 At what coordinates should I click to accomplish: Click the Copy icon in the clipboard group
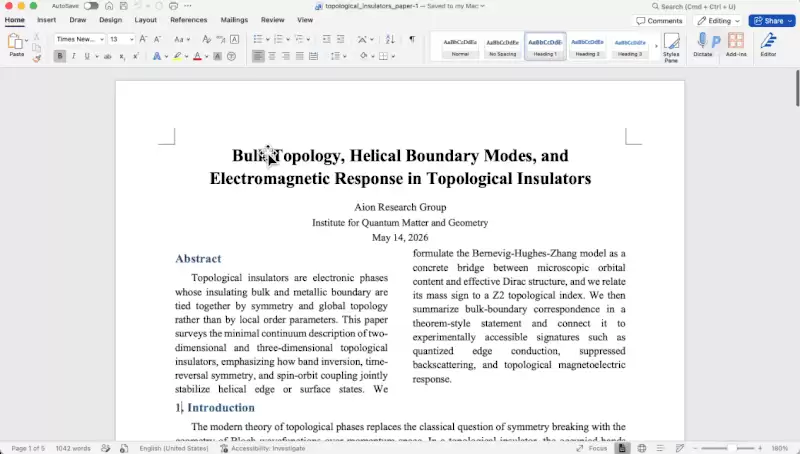[x=37, y=47]
